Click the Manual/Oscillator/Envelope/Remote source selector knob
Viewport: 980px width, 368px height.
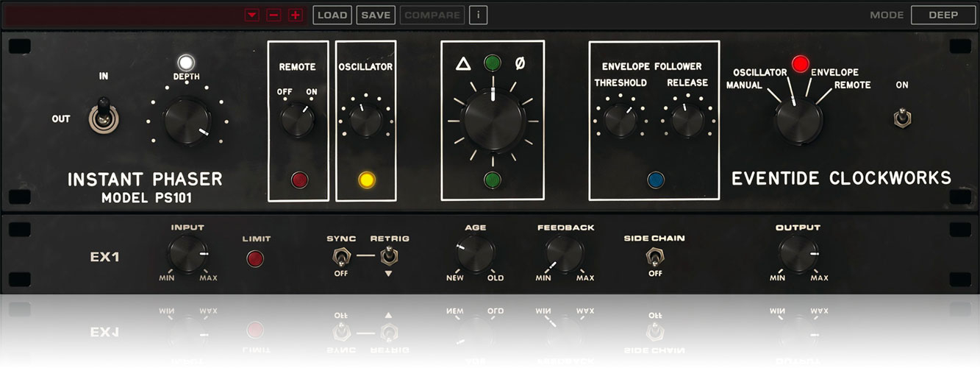coord(798,121)
